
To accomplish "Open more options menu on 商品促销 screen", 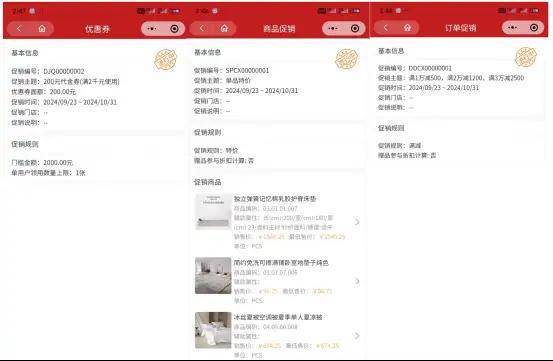I will [x=333, y=28].
